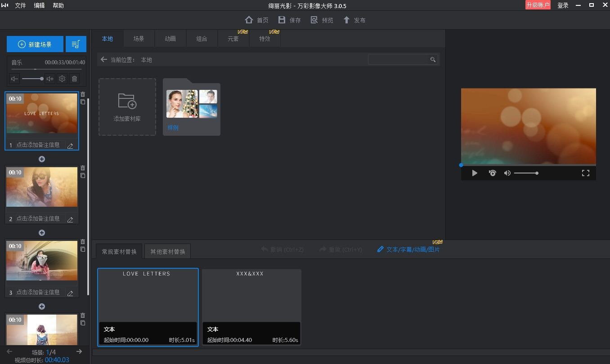Select scene 2 thumbnail with sunglasses woman
The image size is (610, 364).
click(x=42, y=187)
